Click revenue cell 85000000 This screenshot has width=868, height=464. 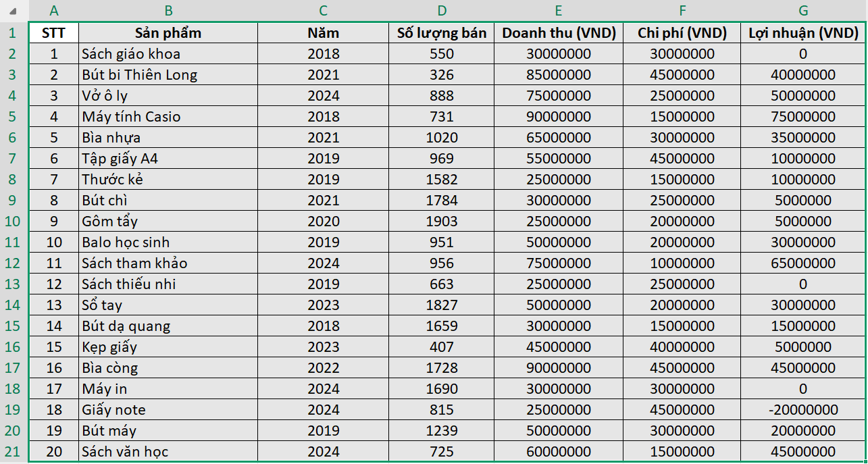click(x=559, y=75)
